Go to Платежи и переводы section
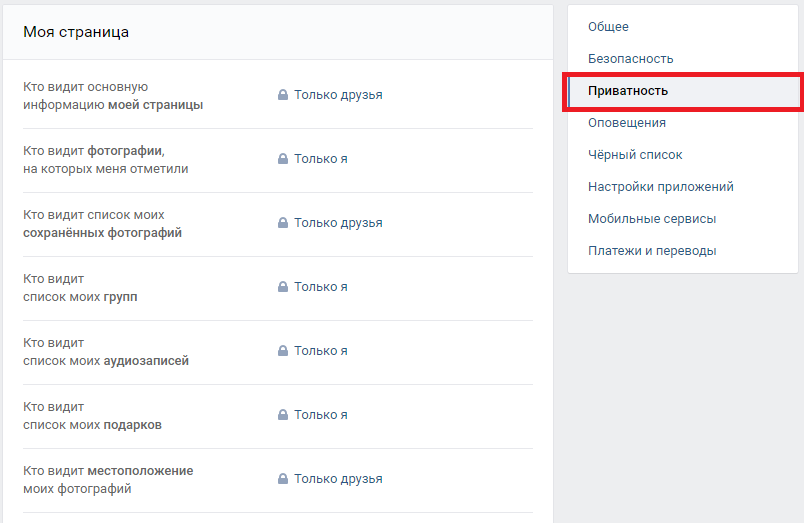Viewport: 804px width, 523px height. (652, 251)
